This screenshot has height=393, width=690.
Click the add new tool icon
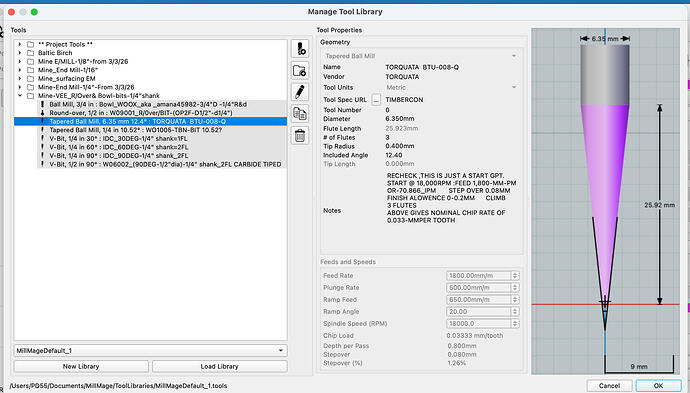(x=300, y=49)
